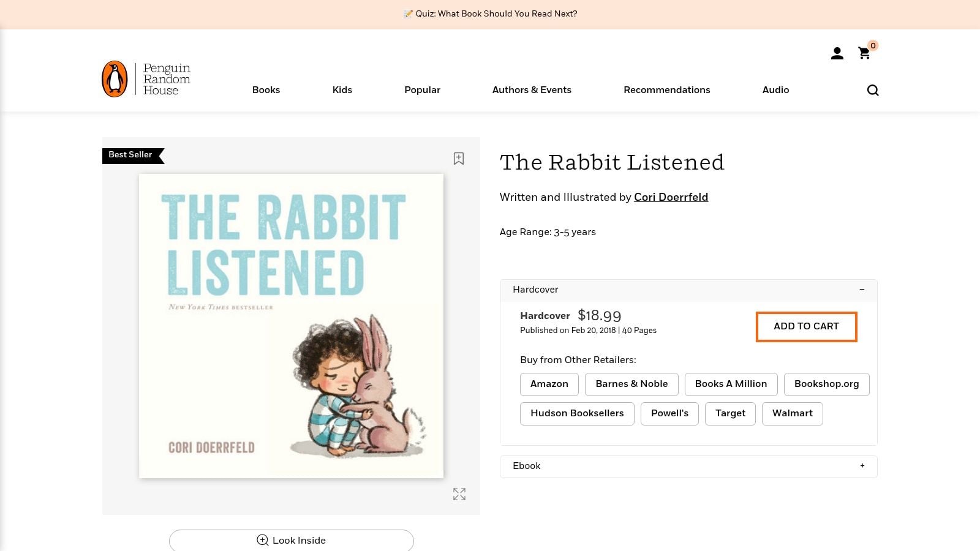Open the Kids menu
The height and width of the screenshot is (551, 980).
[x=342, y=90]
